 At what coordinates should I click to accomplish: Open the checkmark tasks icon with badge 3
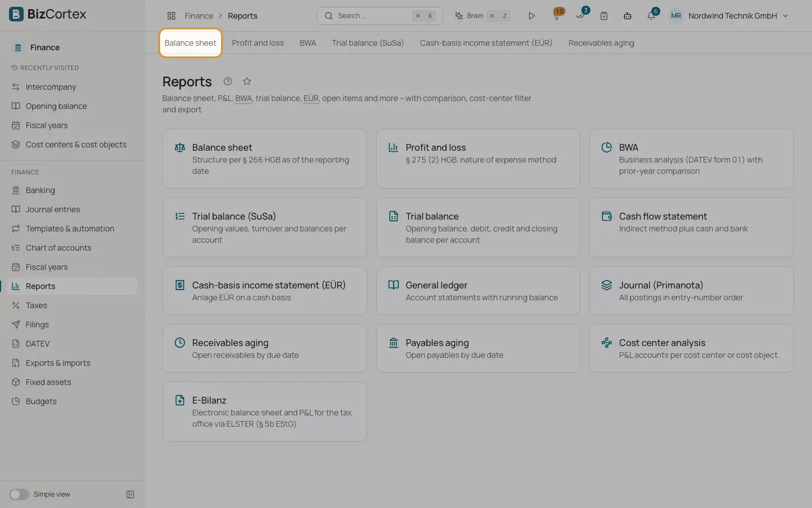(x=581, y=15)
